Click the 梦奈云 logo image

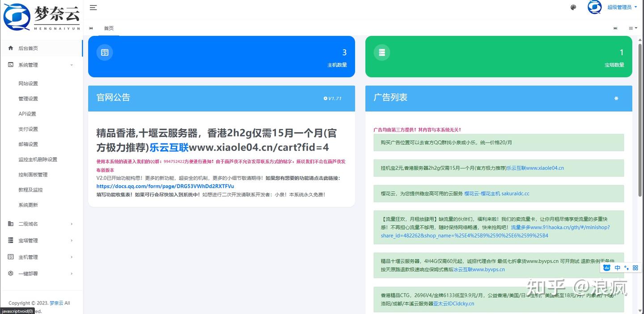(42, 17)
